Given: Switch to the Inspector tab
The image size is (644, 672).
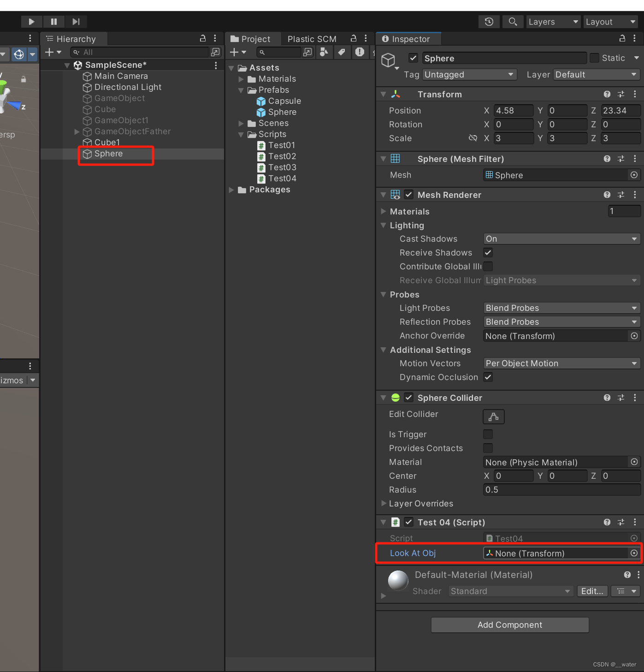Looking at the screenshot, I should [x=408, y=39].
